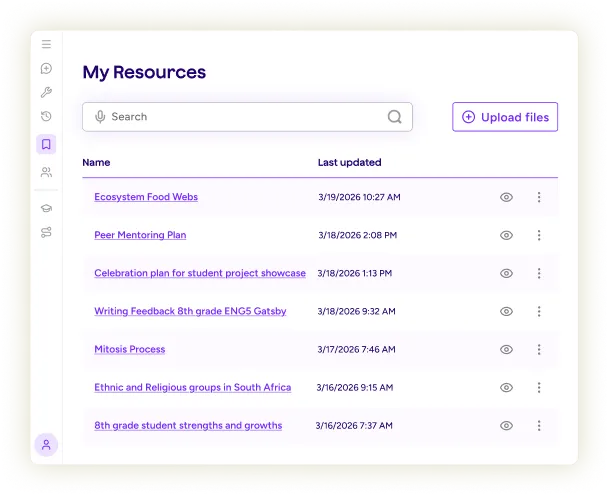
Task: Open Mitosis Process resource
Action: (130, 349)
